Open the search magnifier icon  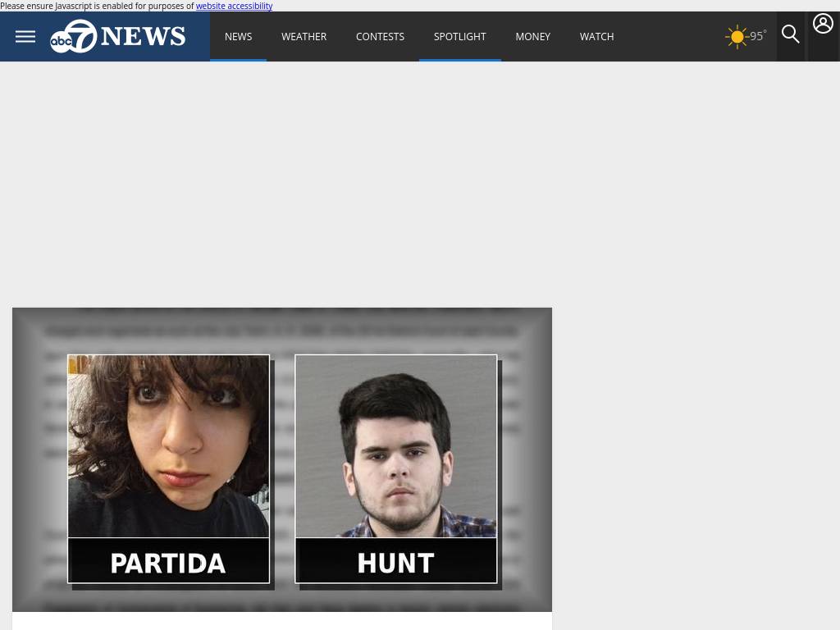click(790, 34)
